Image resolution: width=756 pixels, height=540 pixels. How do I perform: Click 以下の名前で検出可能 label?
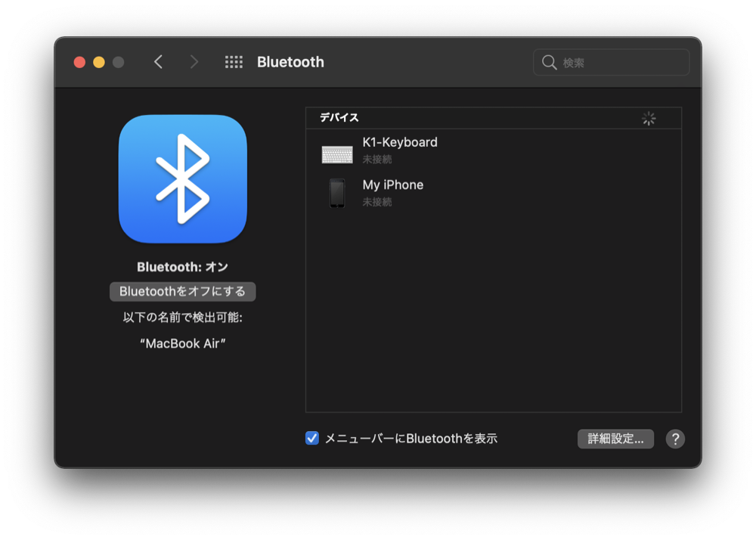point(183,317)
